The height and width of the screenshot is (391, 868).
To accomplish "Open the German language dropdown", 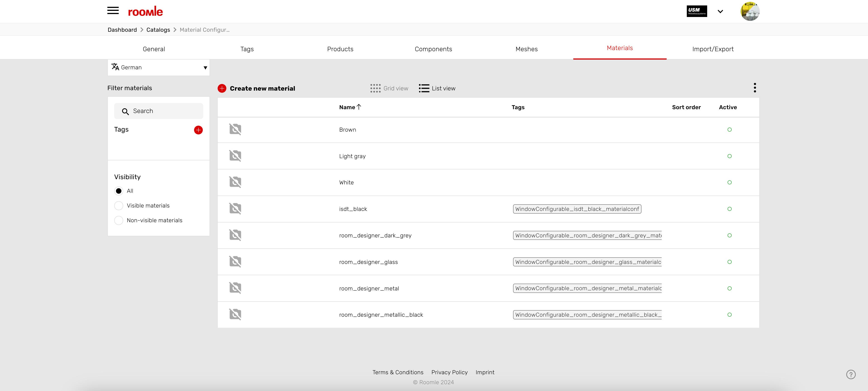I will tap(159, 68).
